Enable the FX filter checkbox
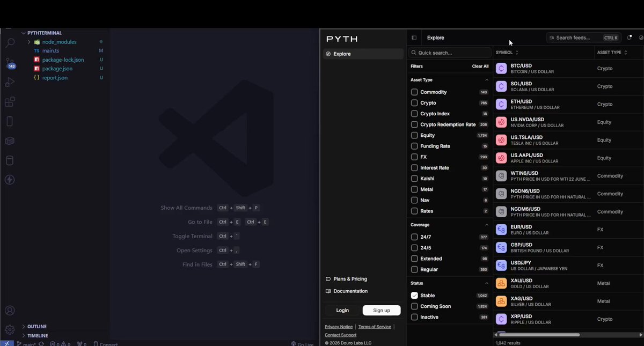The height and width of the screenshot is (346, 644). tap(414, 157)
